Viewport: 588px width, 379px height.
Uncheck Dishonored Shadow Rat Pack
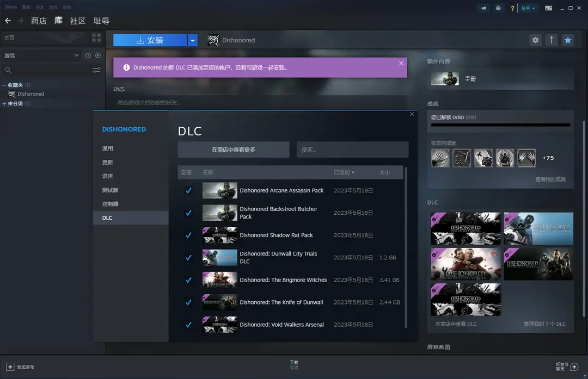point(188,235)
